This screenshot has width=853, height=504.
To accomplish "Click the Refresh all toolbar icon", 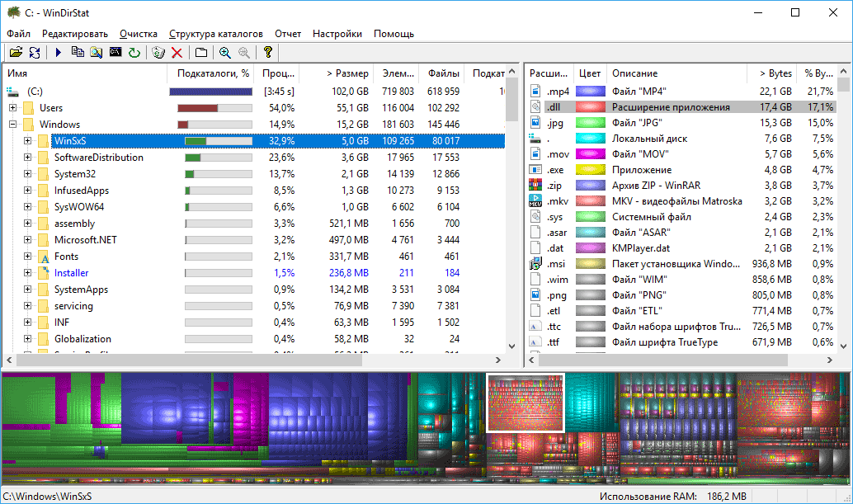I will (35, 53).
